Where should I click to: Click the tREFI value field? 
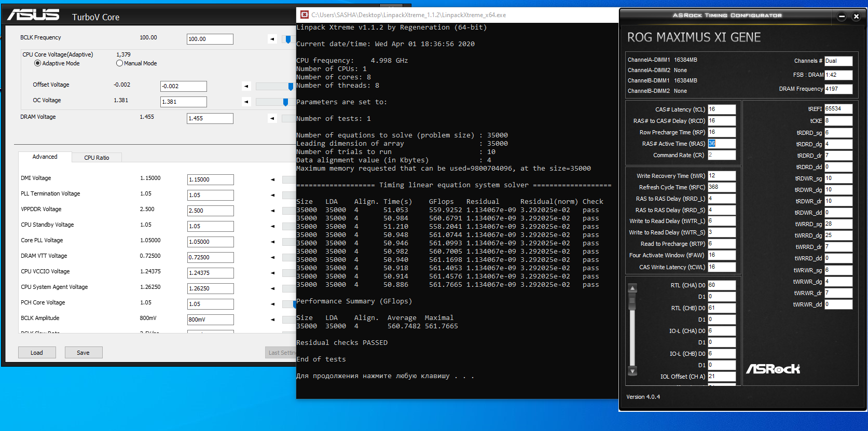(838, 109)
